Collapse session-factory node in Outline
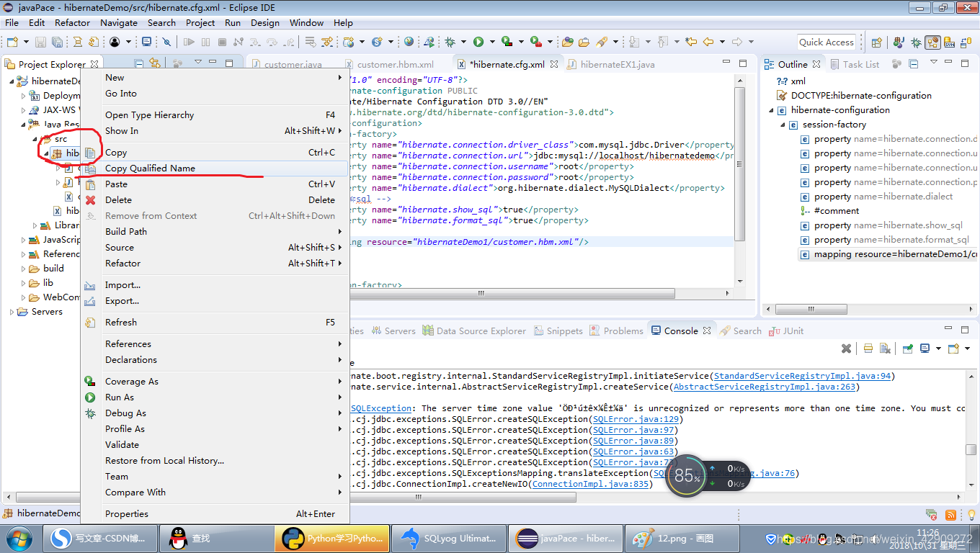 point(783,125)
